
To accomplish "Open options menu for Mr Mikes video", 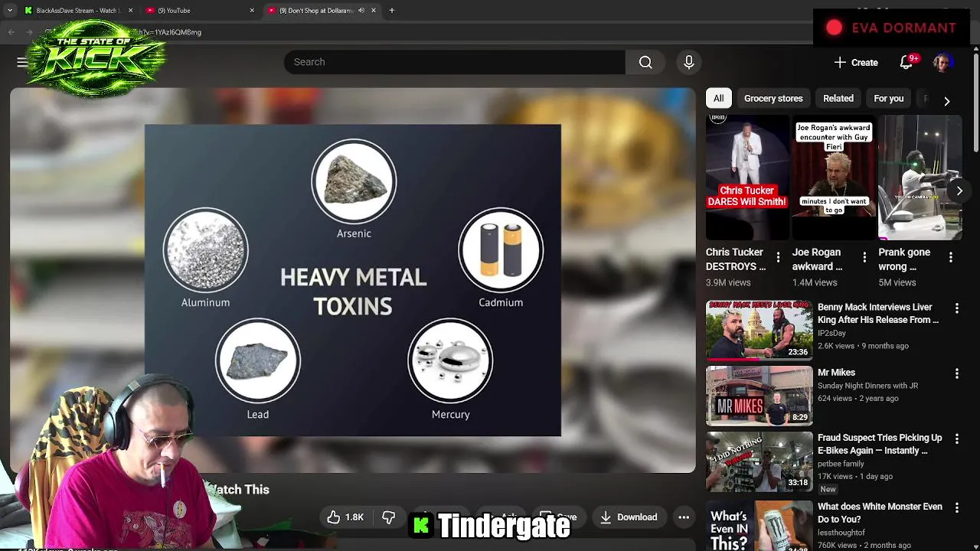I will click(x=956, y=373).
